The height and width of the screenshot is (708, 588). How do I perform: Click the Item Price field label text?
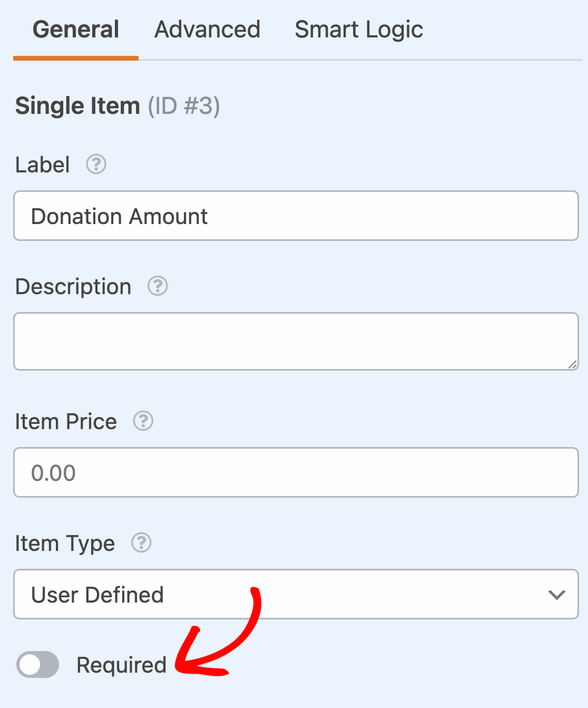click(x=66, y=422)
